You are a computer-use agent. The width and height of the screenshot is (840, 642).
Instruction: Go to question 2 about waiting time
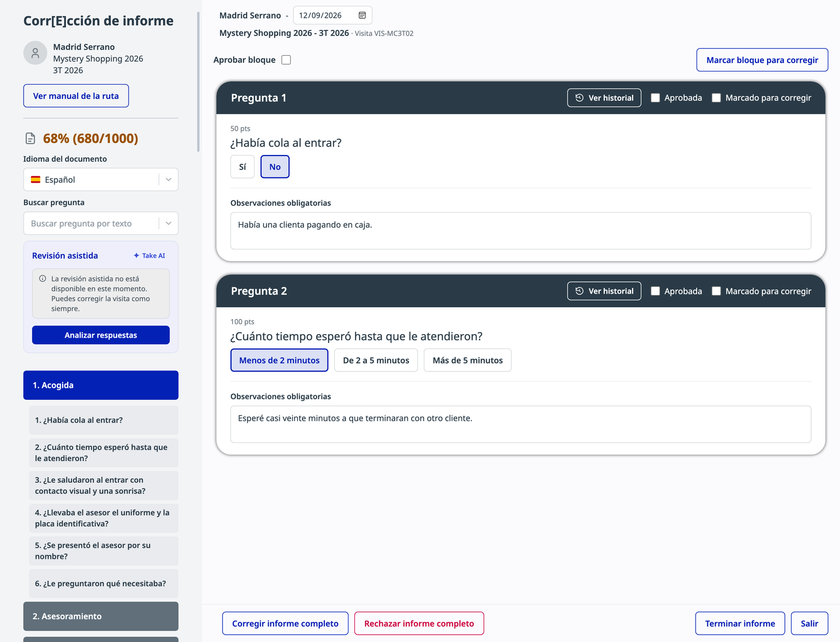coord(104,453)
